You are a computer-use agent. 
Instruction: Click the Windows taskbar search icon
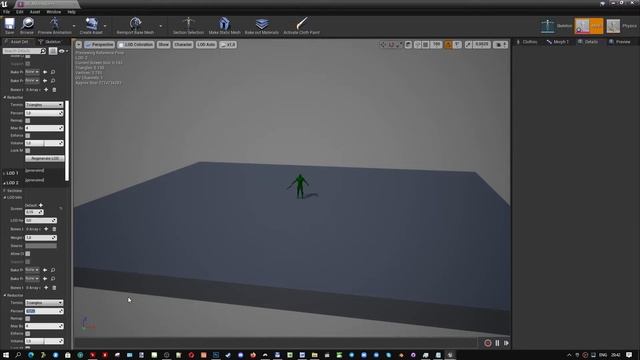point(18,355)
